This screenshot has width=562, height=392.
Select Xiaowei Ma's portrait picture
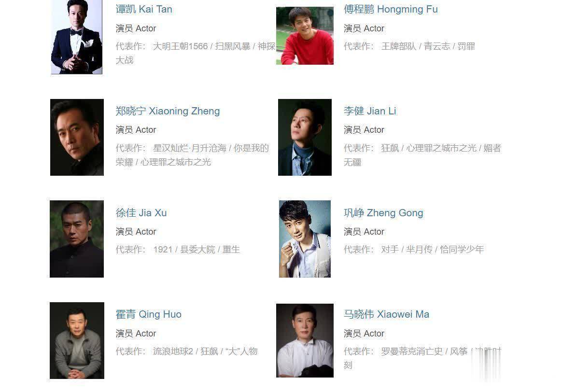305,340
